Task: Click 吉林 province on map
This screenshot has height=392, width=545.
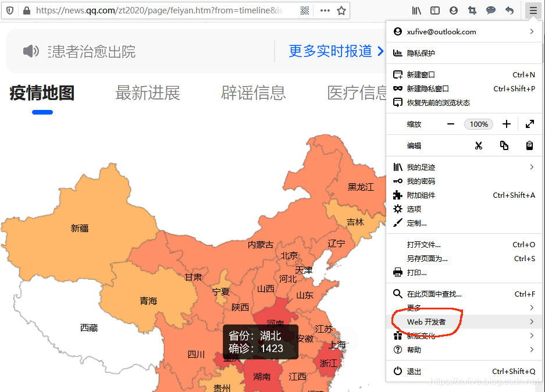Action: (x=355, y=222)
